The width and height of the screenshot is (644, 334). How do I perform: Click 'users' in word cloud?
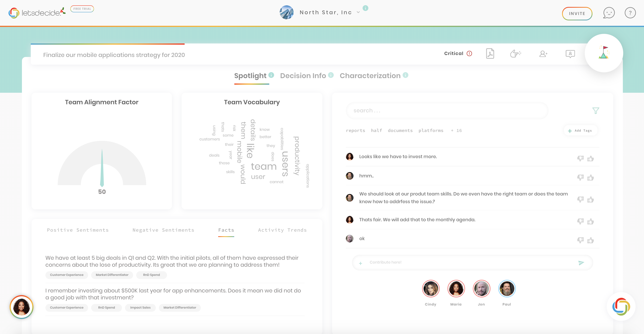click(x=285, y=164)
